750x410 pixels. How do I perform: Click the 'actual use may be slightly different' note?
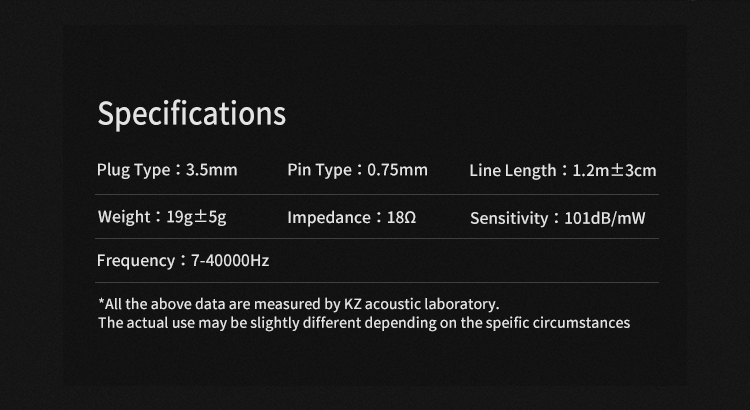[x=364, y=323]
